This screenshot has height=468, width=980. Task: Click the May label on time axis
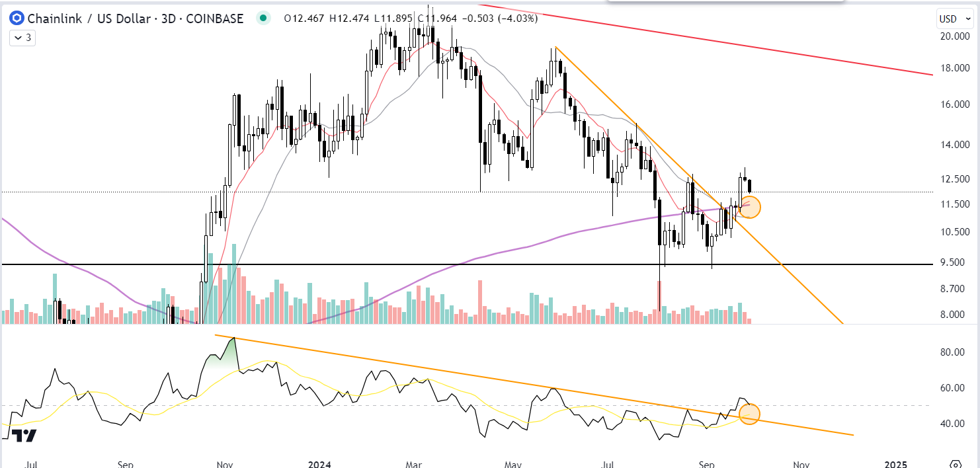click(512, 464)
